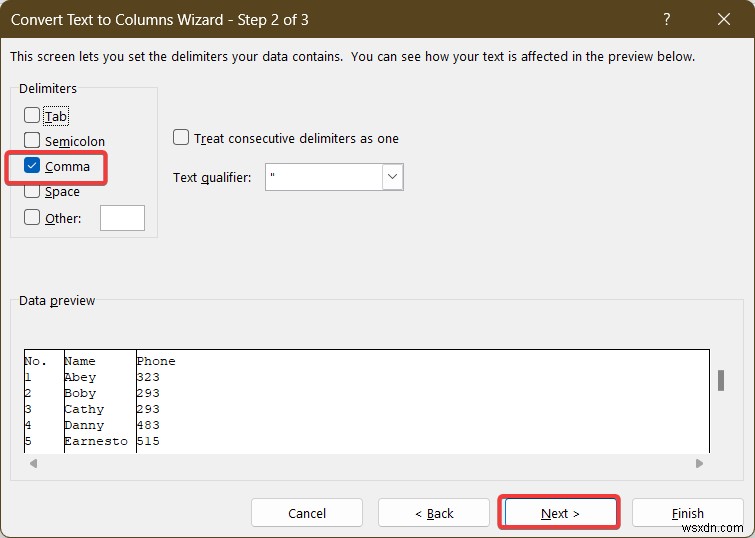Enable the Tab delimiter checkbox

[x=32, y=115]
